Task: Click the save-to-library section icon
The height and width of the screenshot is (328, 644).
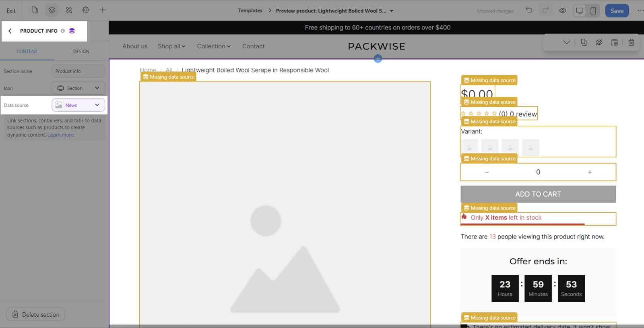Action: tap(614, 42)
